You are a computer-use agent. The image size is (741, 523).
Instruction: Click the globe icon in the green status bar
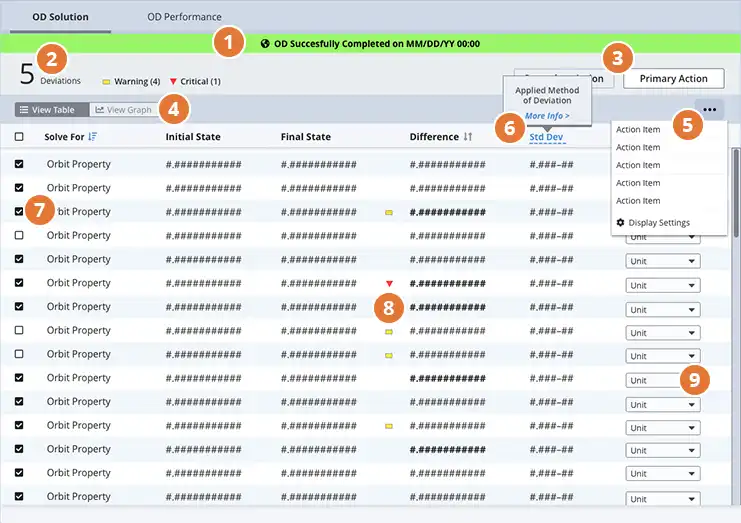point(265,44)
